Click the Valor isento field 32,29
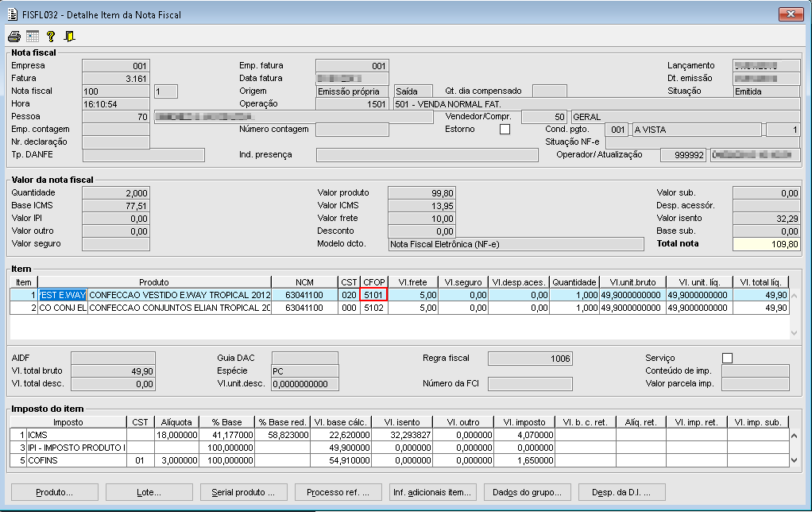The image size is (812, 512). coord(767,219)
